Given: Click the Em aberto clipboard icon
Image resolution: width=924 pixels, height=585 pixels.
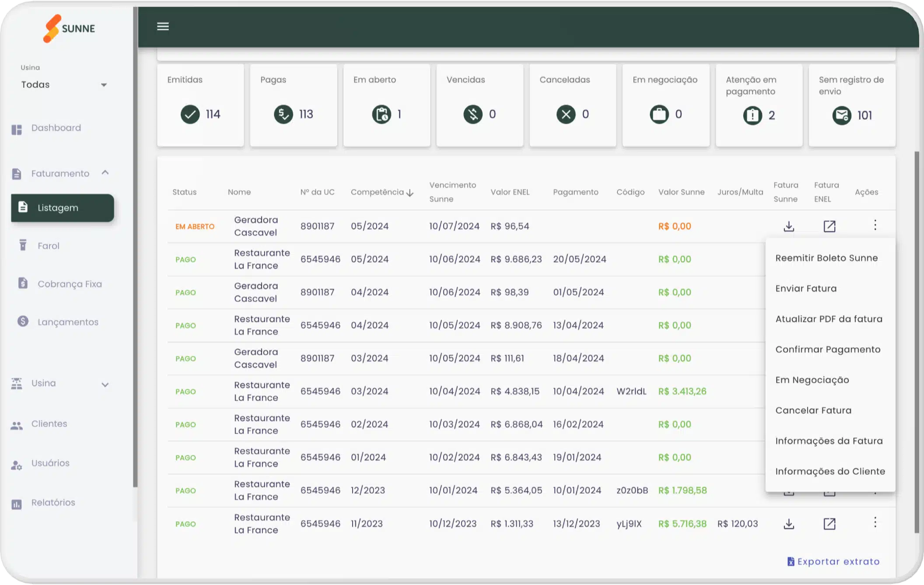Looking at the screenshot, I should tap(381, 114).
